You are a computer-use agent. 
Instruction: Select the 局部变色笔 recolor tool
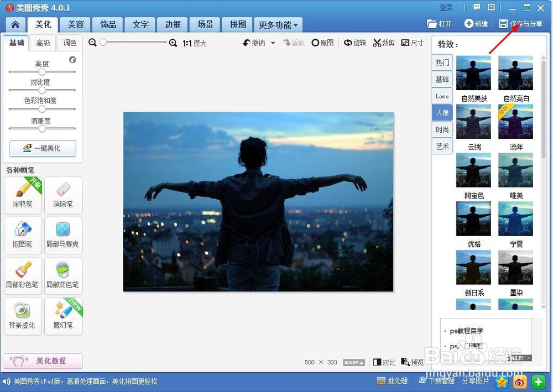[x=64, y=276]
